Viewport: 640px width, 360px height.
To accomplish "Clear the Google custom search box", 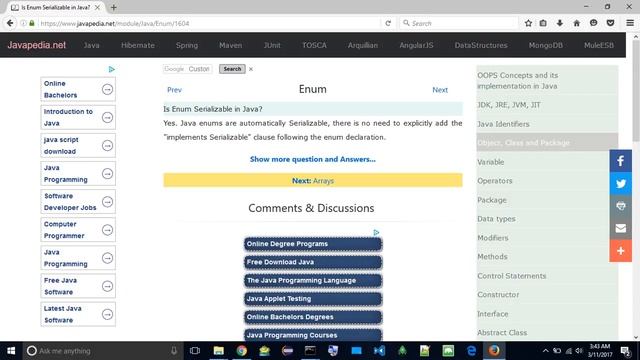I will pos(251,69).
